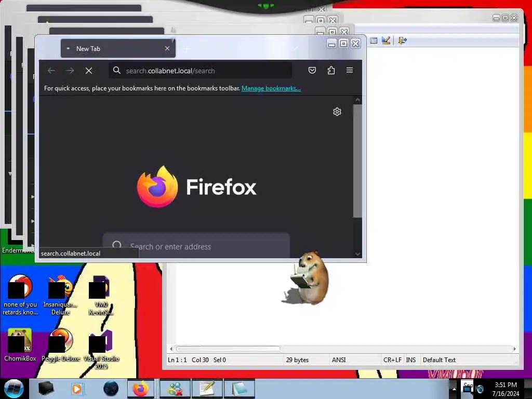The width and height of the screenshot is (532, 399).
Task: Open the Firefox hamburger application menu
Action: 350,70
